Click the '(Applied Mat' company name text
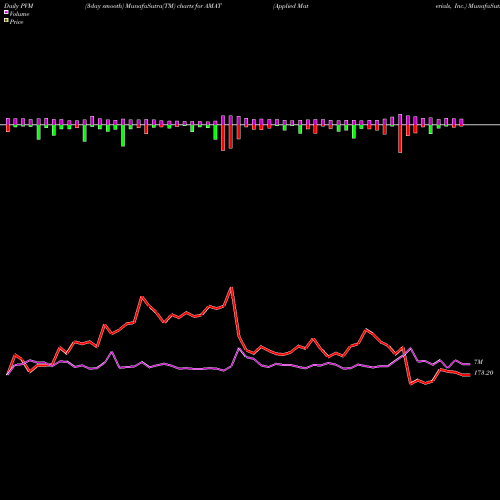500x500 pixels. tap(290, 6)
